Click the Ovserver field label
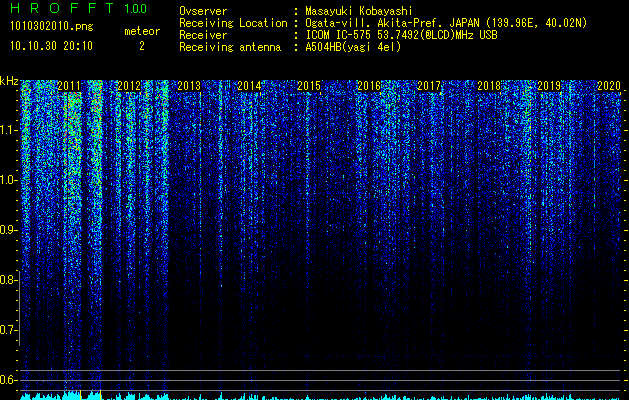Viewport: 629px width, 400px height. pyautogui.click(x=203, y=11)
